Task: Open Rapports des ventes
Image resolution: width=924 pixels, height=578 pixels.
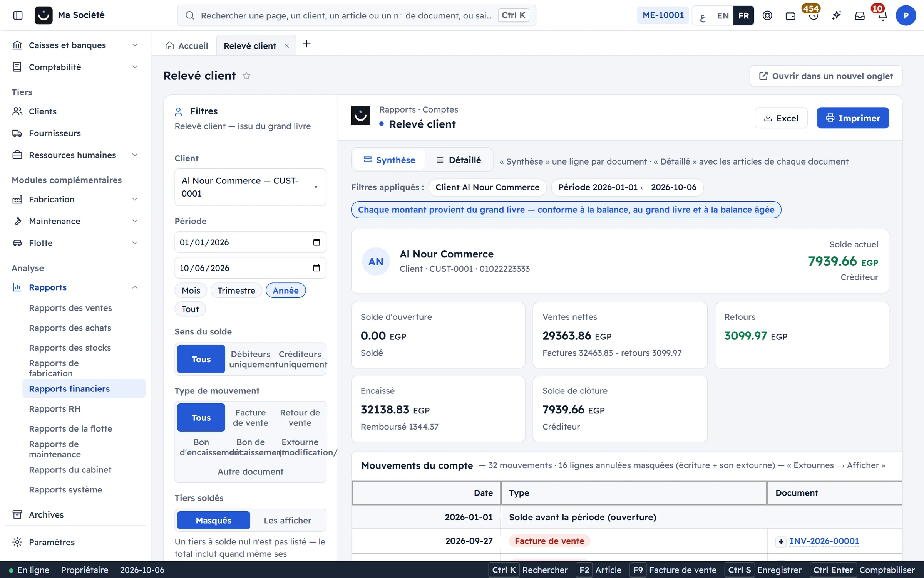Action: click(70, 308)
